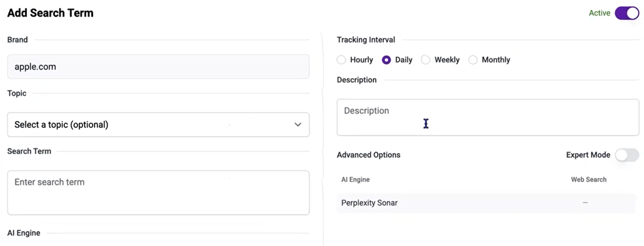
Task: Toggle the Active switch off
Action: tap(627, 13)
